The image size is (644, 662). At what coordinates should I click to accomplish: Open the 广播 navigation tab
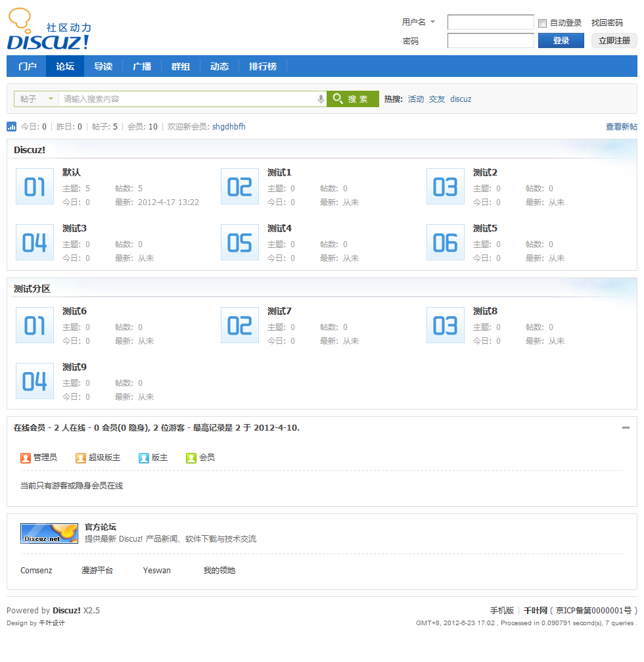[x=142, y=66]
